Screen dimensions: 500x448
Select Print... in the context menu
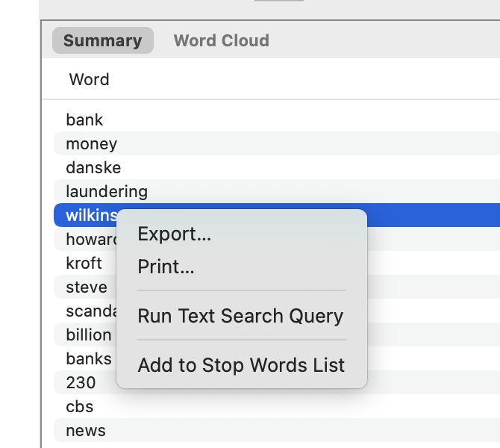166,267
